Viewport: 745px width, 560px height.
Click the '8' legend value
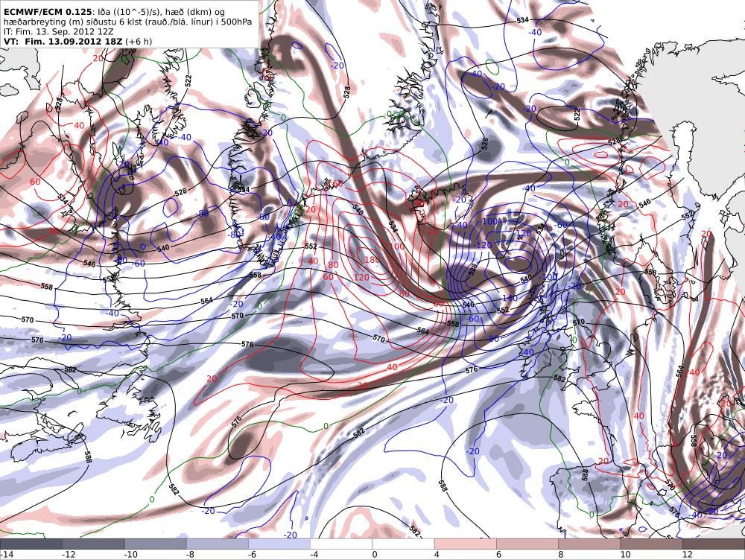560,554
